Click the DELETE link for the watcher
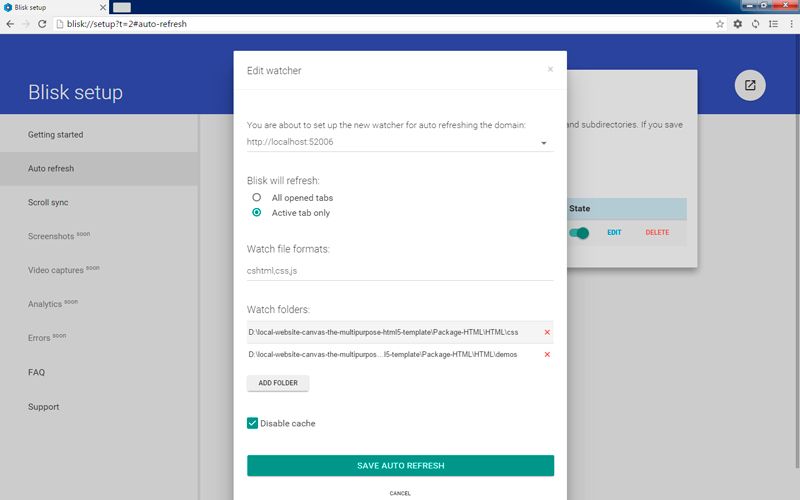This screenshot has width=800, height=500. pyautogui.click(x=657, y=233)
